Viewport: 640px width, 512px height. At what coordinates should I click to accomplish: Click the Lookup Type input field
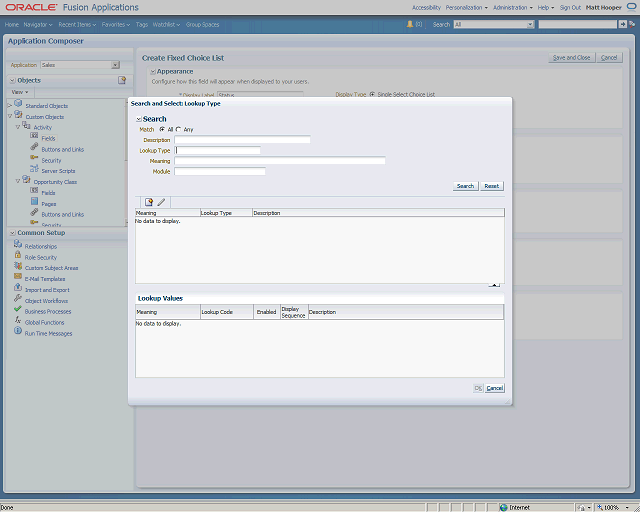click(x=218, y=150)
